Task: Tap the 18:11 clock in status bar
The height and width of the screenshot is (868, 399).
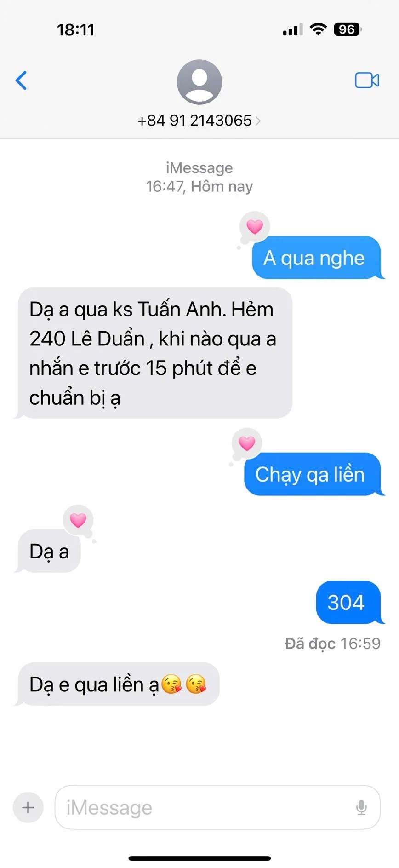Action: coord(76,30)
